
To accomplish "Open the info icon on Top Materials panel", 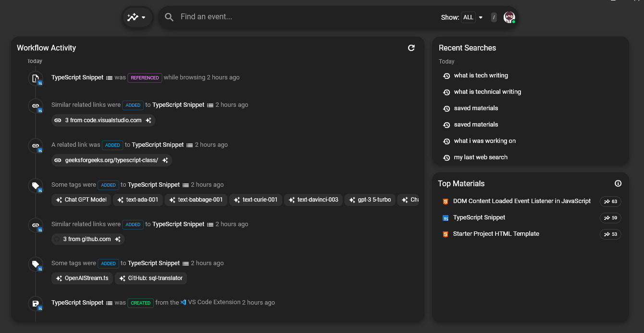I will (x=618, y=183).
